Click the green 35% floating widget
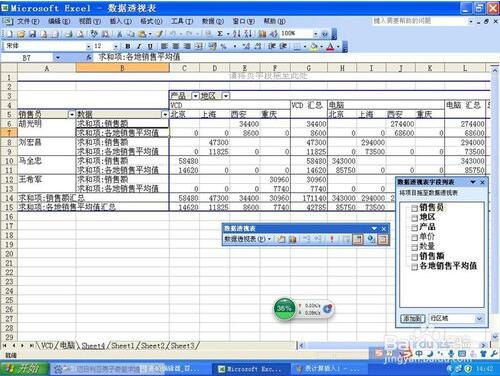 [x=284, y=309]
